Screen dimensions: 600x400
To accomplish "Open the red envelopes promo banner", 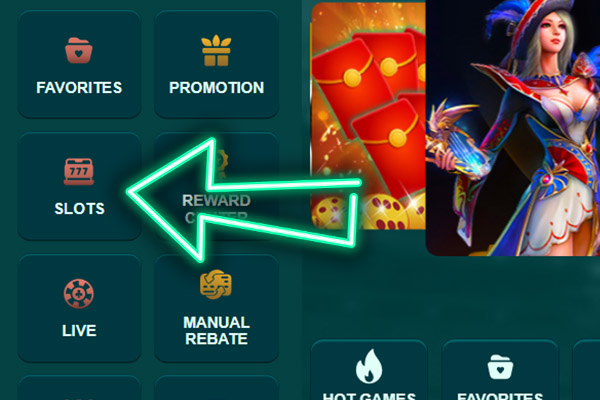I will [368, 116].
